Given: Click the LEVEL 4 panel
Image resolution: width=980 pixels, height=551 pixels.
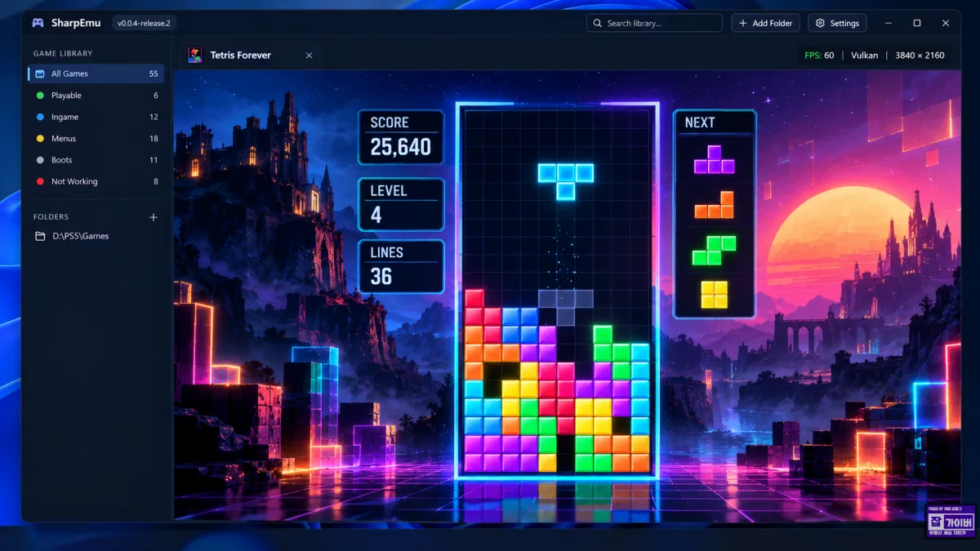Looking at the screenshot, I should 401,204.
